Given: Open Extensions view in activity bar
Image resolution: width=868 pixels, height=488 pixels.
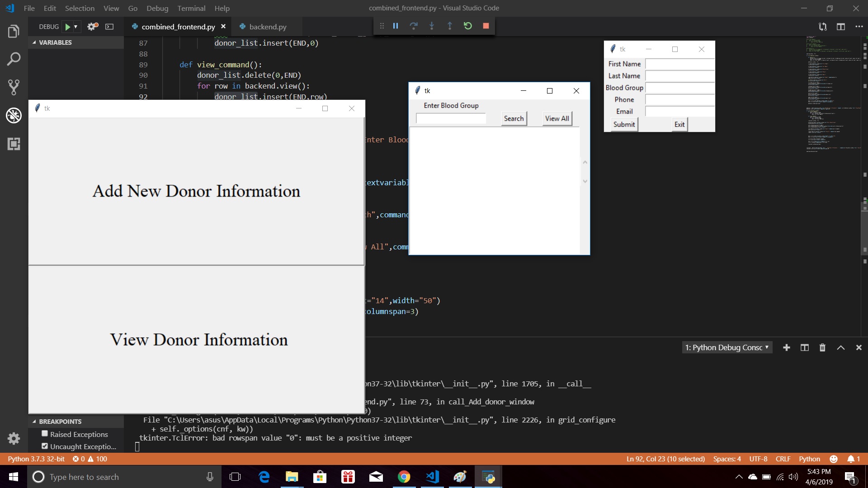Looking at the screenshot, I should click(x=14, y=144).
